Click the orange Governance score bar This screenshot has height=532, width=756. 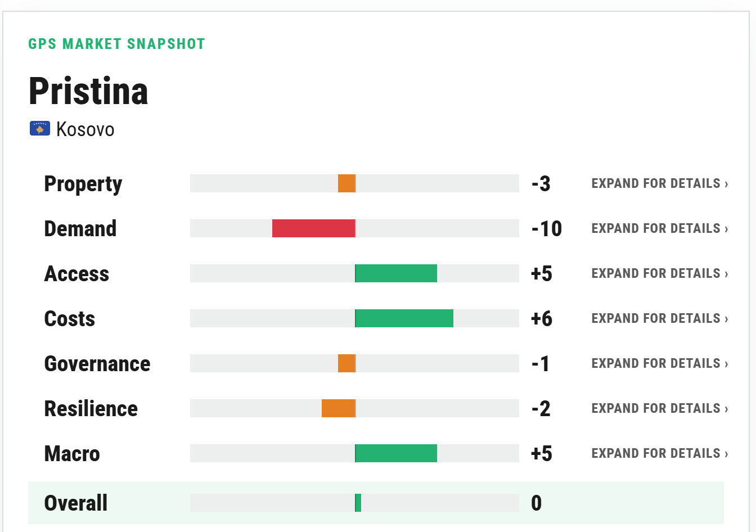pyautogui.click(x=346, y=363)
